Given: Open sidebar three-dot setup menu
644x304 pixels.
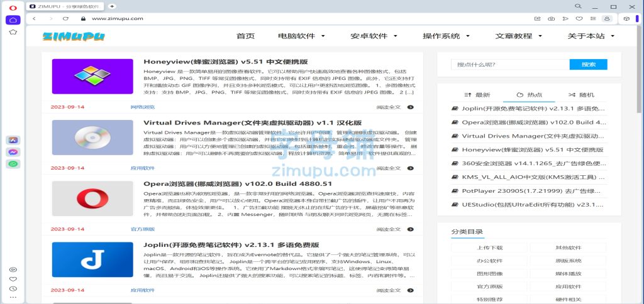Looking at the screenshot, I should point(13,297).
